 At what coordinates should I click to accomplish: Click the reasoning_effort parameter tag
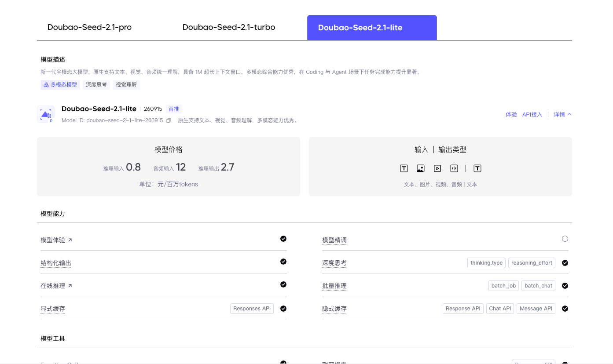[x=532, y=263]
